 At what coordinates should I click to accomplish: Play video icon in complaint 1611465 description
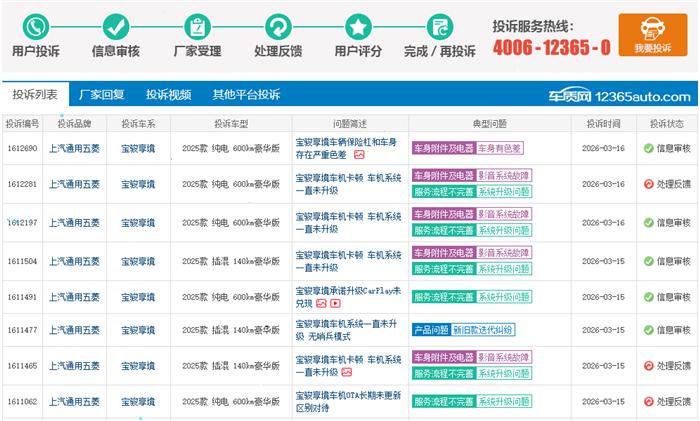[x=344, y=373]
